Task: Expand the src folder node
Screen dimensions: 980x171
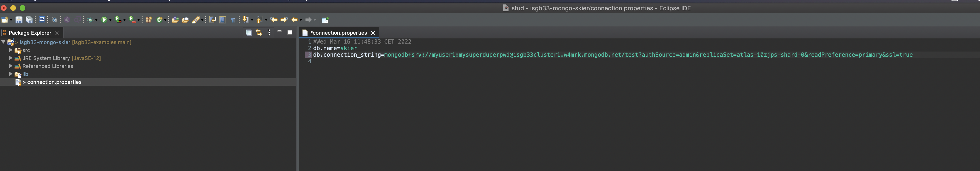Action: 11,50
